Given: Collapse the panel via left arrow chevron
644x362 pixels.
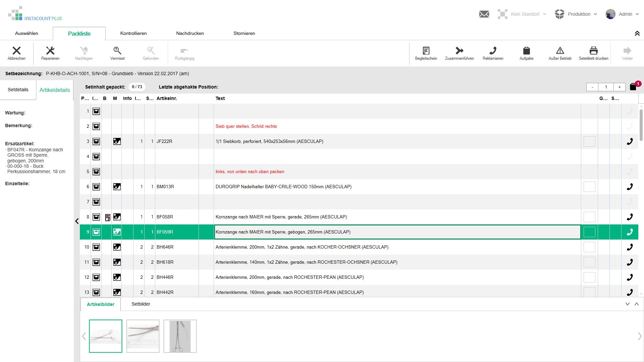Looking at the screenshot, I should pyautogui.click(x=77, y=221).
